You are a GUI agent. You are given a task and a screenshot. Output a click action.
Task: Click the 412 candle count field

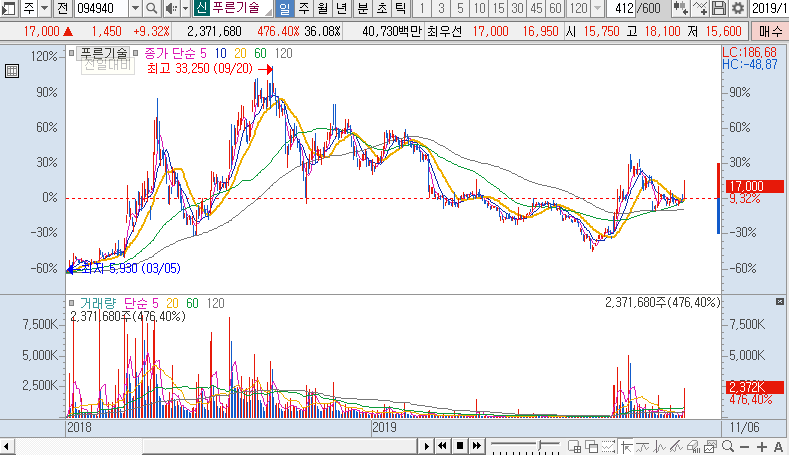[621, 8]
